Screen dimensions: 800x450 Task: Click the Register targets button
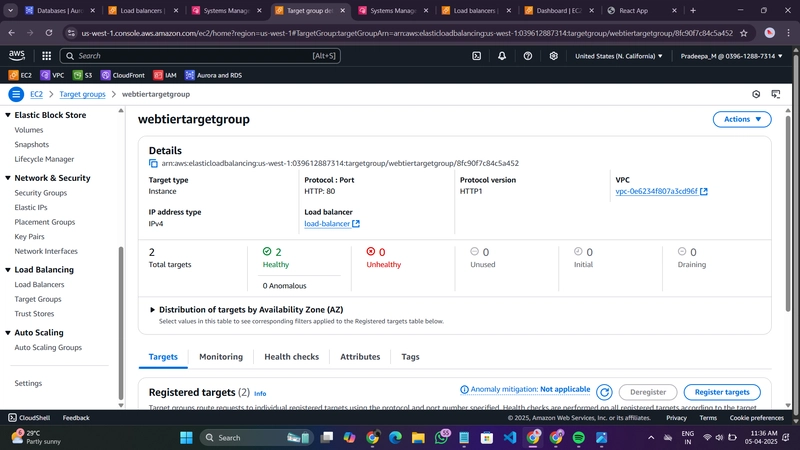722,392
